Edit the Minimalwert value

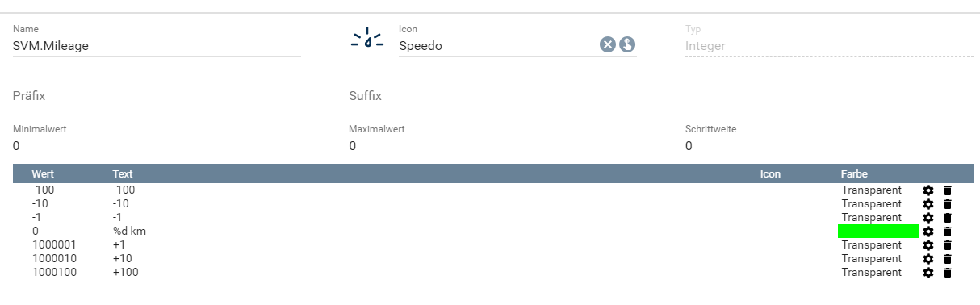(x=157, y=146)
